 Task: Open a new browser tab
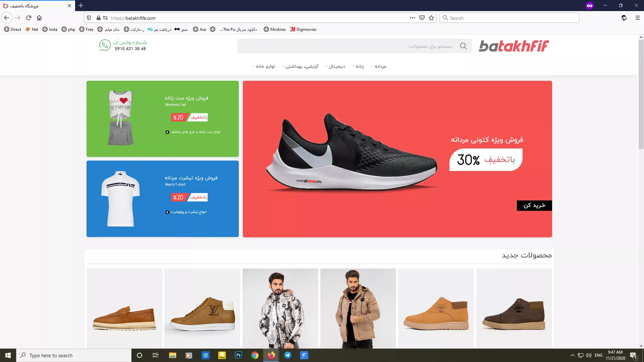(81, 6)
